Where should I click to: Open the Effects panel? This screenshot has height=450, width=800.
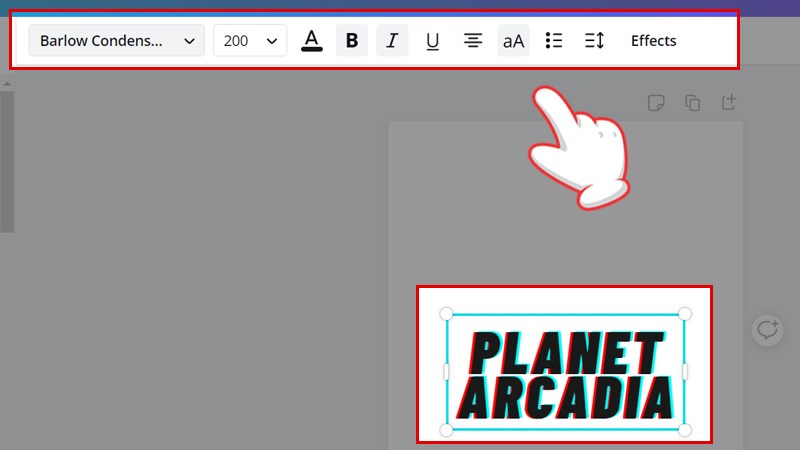[653, 41]
